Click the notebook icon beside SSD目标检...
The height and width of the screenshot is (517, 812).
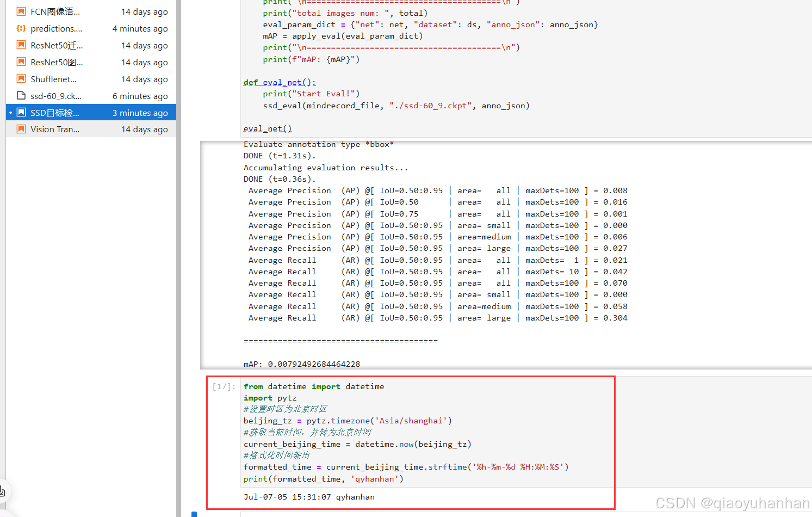click(x=21, y=113)
